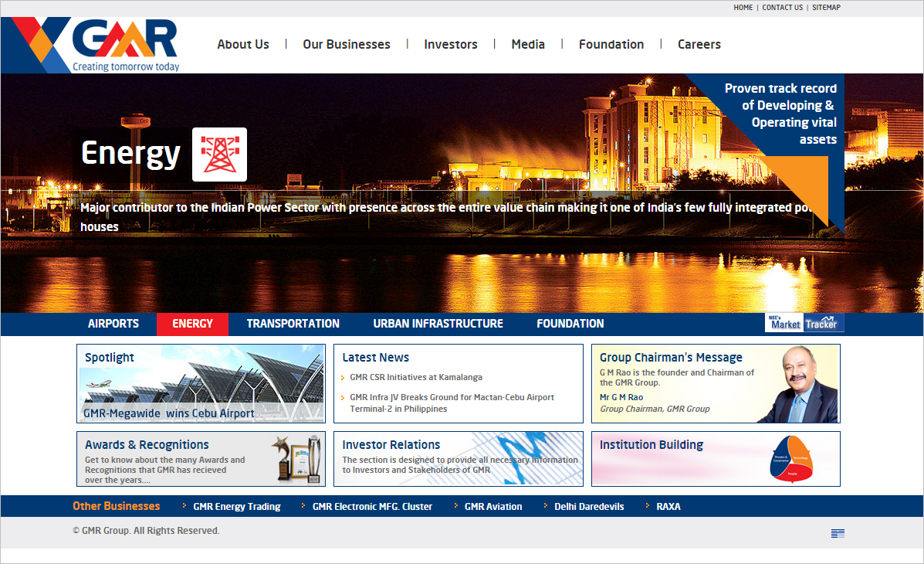The image size is (924, 564).
Task: Click the Latest News heading
Action: (x=375, y=358)
